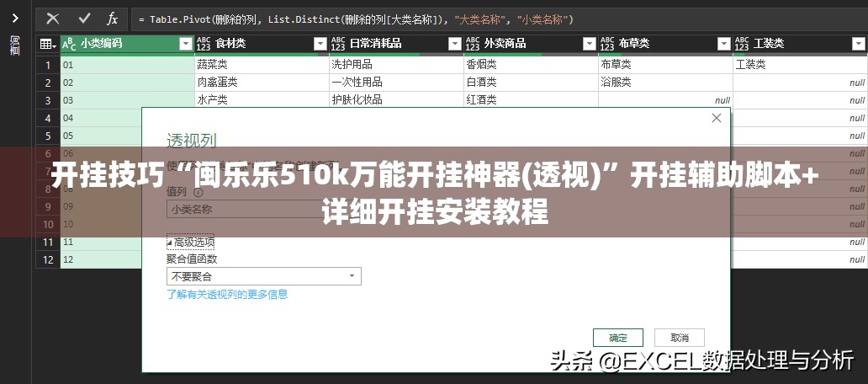Dismiss the pivot dialog with 取消
The height and width of the screenshot is (384, 868).
pos(680,338)
